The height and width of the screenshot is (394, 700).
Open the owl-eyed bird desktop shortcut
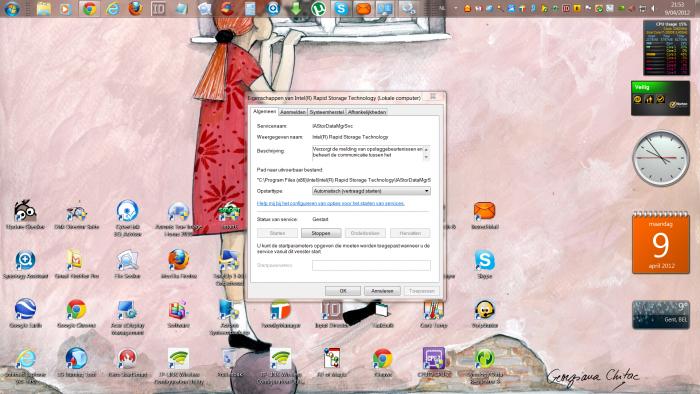coord(25,215)
